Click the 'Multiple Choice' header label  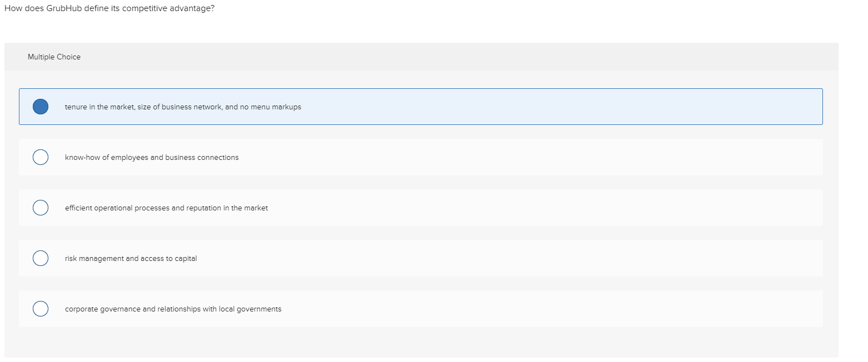click(x=54, y=57)
